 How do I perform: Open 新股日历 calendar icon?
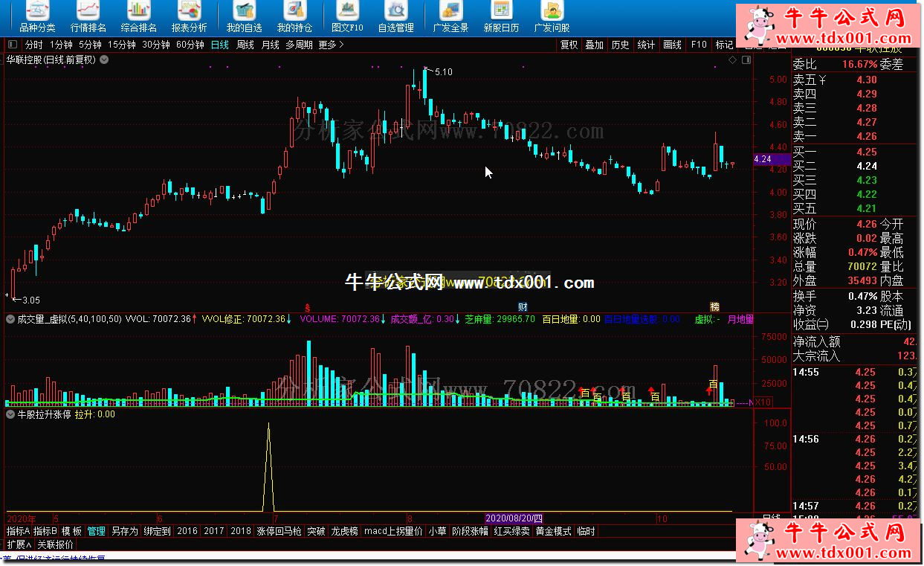[502, 17]
